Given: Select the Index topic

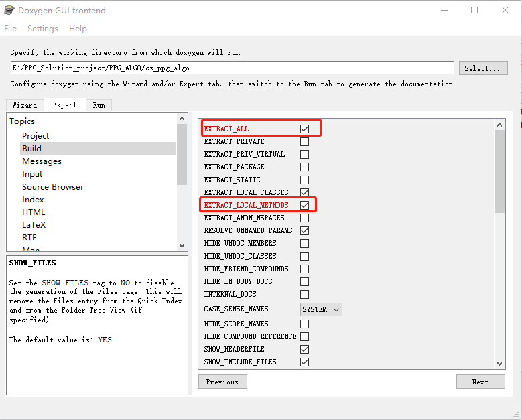Looking at the screenshot, I should pyautogui.click(x=33, y=200).
